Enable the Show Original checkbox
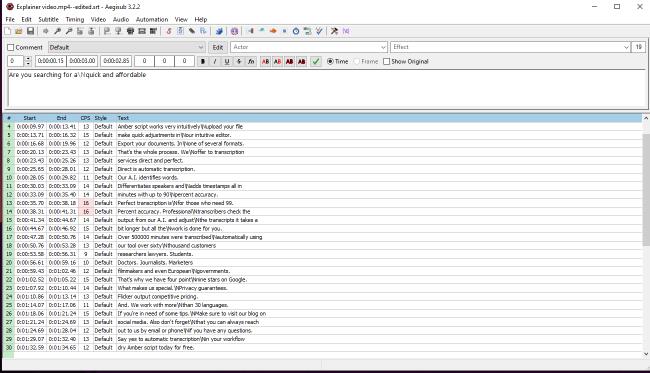 click(x=386, y=61)
